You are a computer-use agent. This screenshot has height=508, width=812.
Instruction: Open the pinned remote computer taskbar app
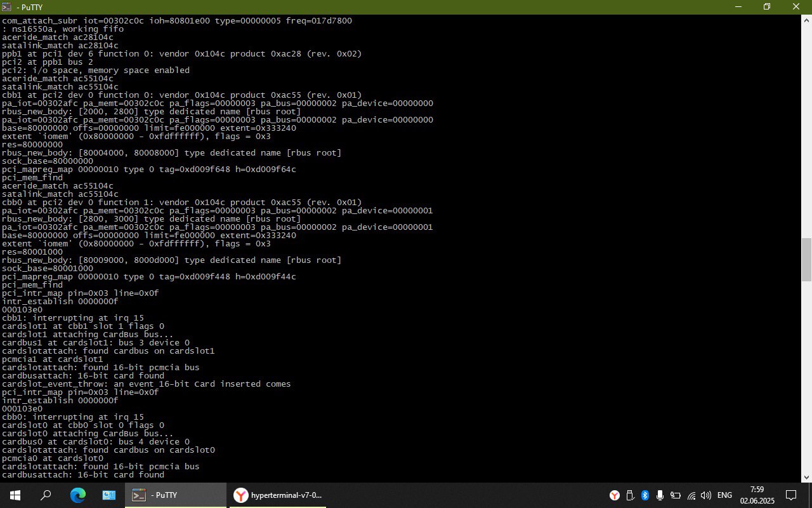(108, 495)
